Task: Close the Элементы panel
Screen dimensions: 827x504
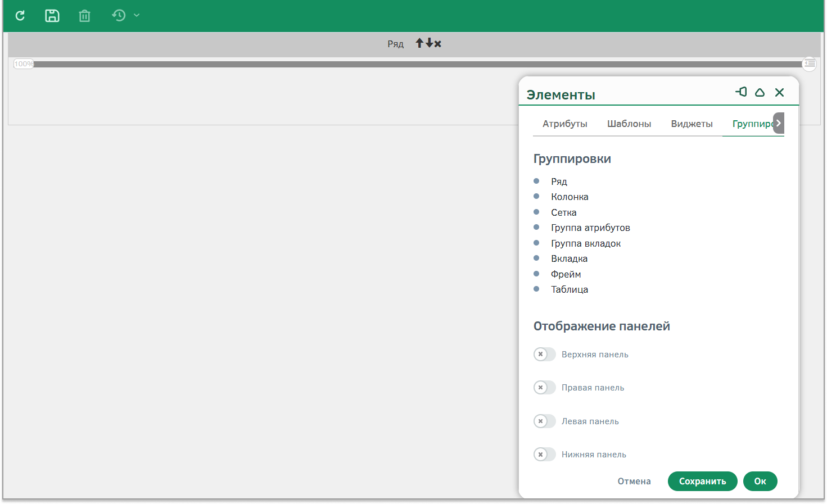Action: (779, 92)
